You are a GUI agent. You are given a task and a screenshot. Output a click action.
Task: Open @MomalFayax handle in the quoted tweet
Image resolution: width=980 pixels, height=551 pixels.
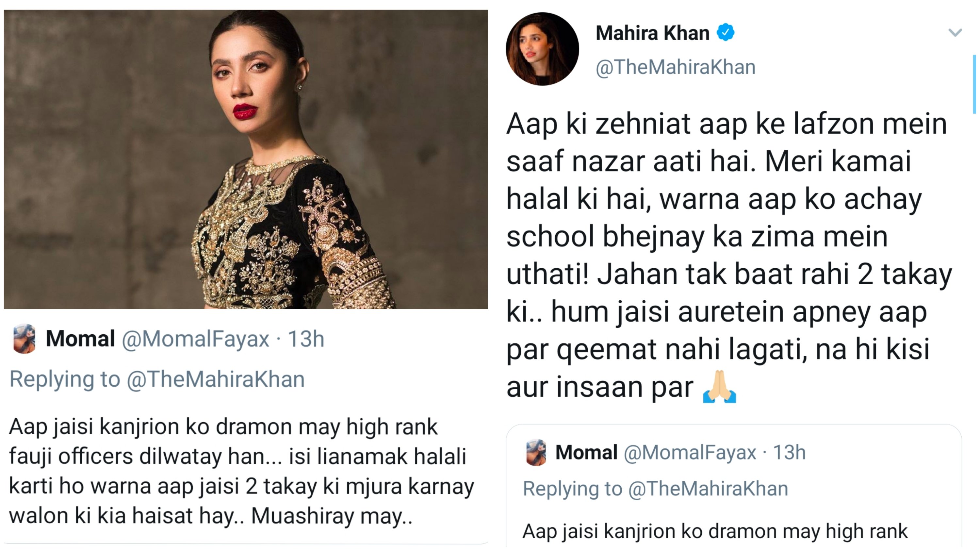tap(690, 452)
